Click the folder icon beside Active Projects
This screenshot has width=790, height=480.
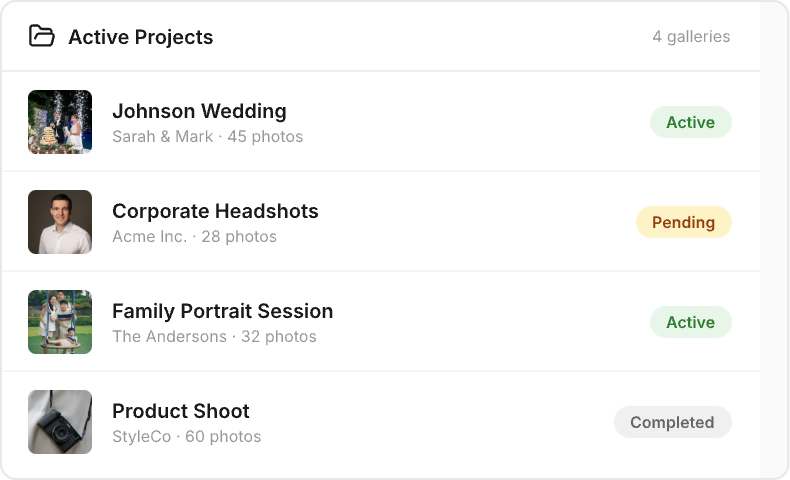(x=41, y=37)
